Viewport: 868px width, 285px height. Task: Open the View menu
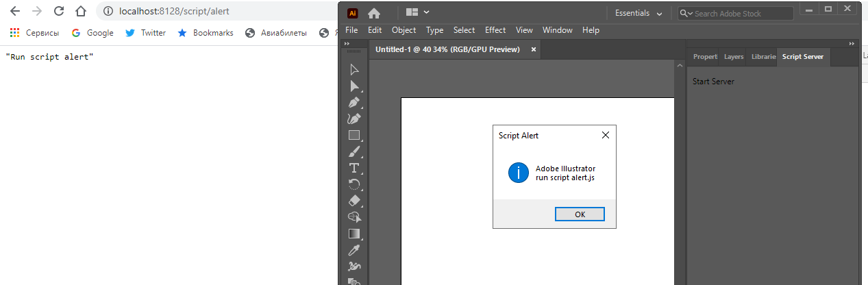coord(524,30)
